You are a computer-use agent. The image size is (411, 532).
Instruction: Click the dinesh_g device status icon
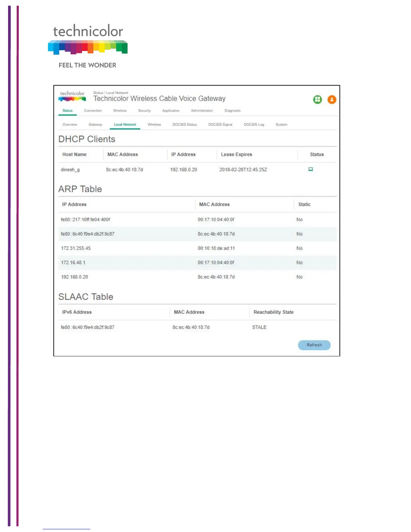(x=311, y=169)
